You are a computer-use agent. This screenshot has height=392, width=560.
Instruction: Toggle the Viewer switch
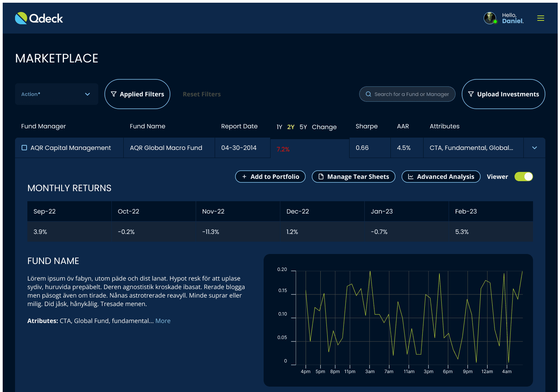[524, 177]
